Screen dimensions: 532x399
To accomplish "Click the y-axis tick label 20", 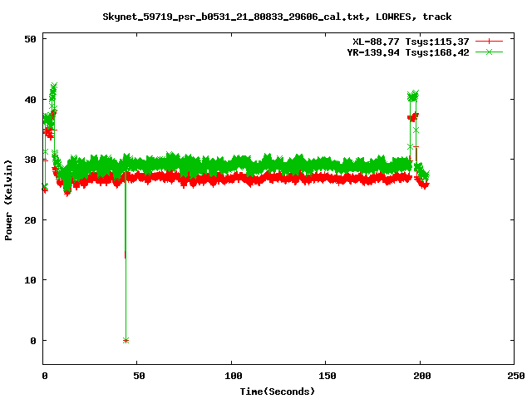I will 31,219.
